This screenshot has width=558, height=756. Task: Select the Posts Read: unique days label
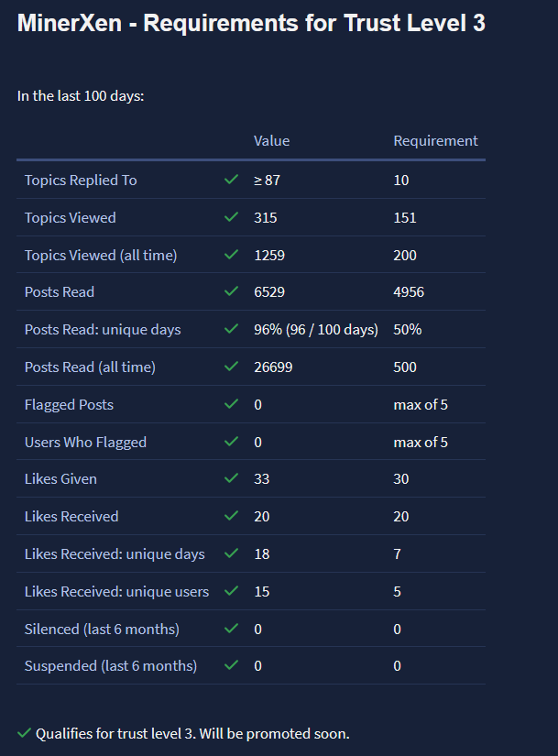tap(103, 329)
